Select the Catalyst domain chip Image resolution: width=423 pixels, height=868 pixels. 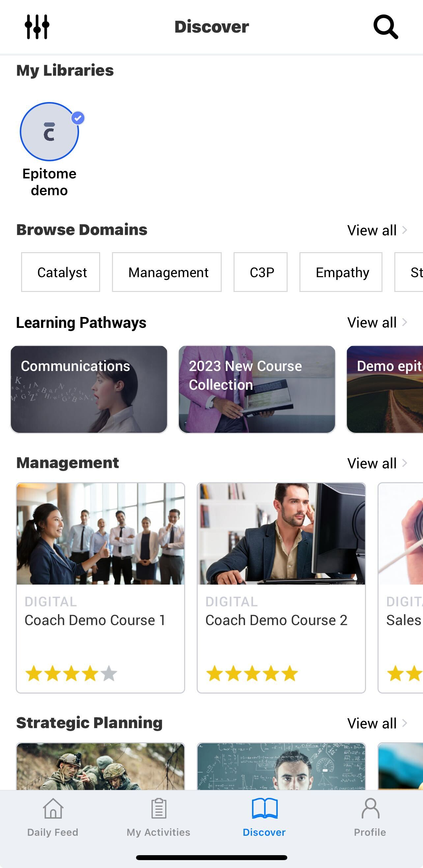[x=61, y=272]
